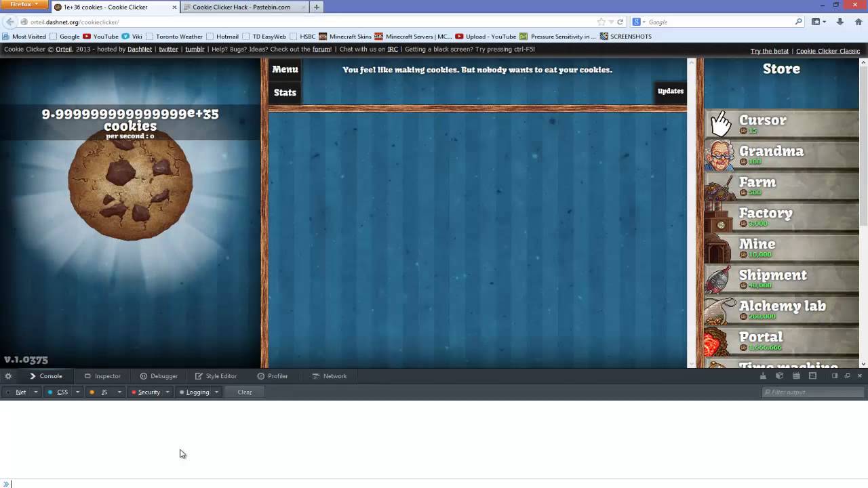Click the address bar URL
This screenshot has height=488, width=868.
(x=75, y=22)
